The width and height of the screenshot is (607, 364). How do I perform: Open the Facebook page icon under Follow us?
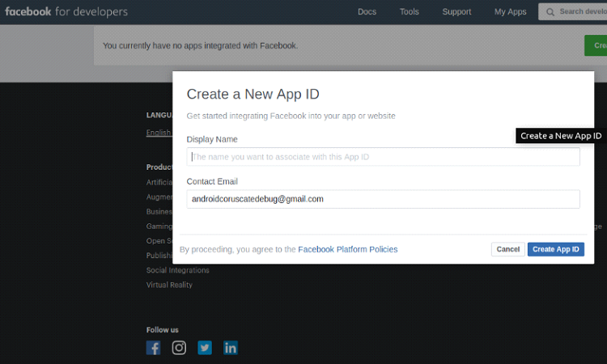click(153, 348)
